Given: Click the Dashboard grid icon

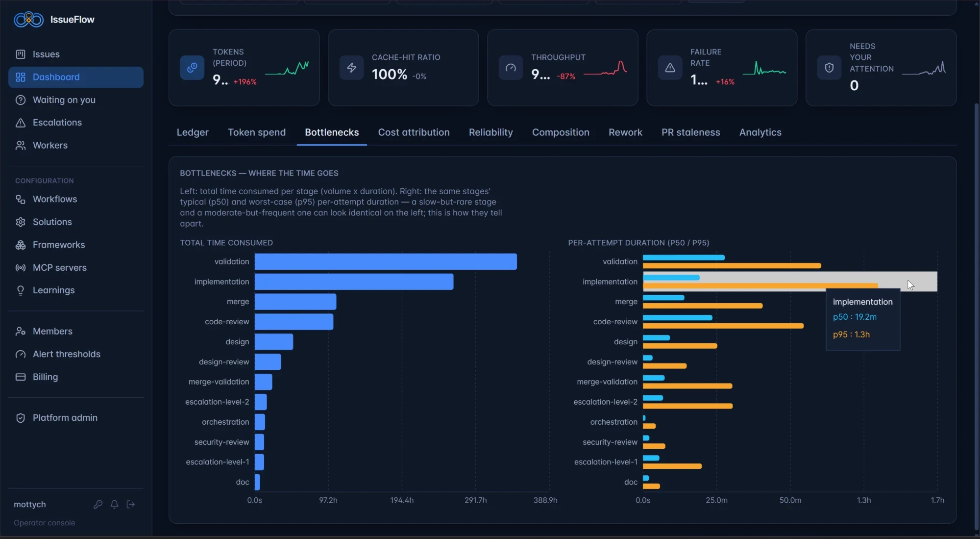Looking at the screenshot, I should point(21,77).
